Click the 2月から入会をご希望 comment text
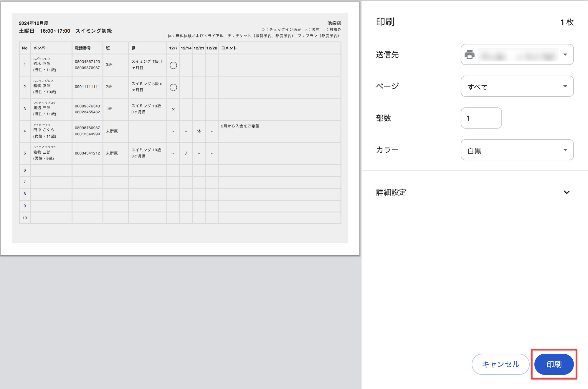The height and width of the screenshot is (389, 588). pos(240,126)
